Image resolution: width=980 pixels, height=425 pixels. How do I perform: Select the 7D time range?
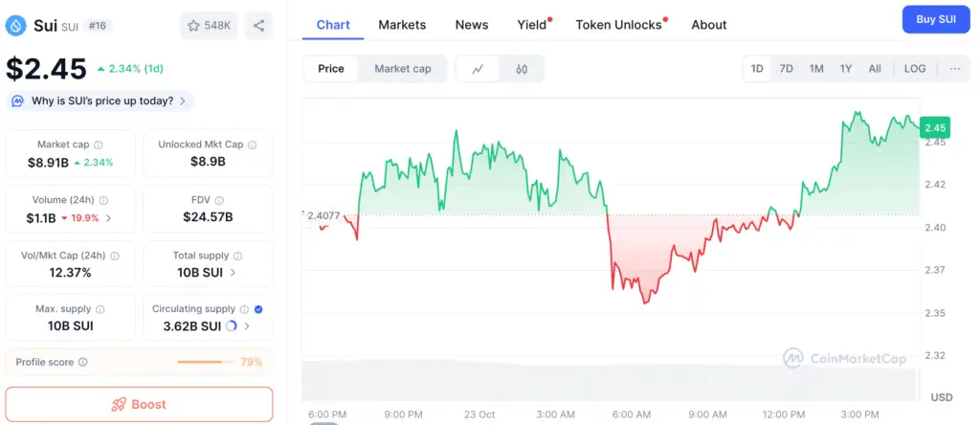[786, 69]
